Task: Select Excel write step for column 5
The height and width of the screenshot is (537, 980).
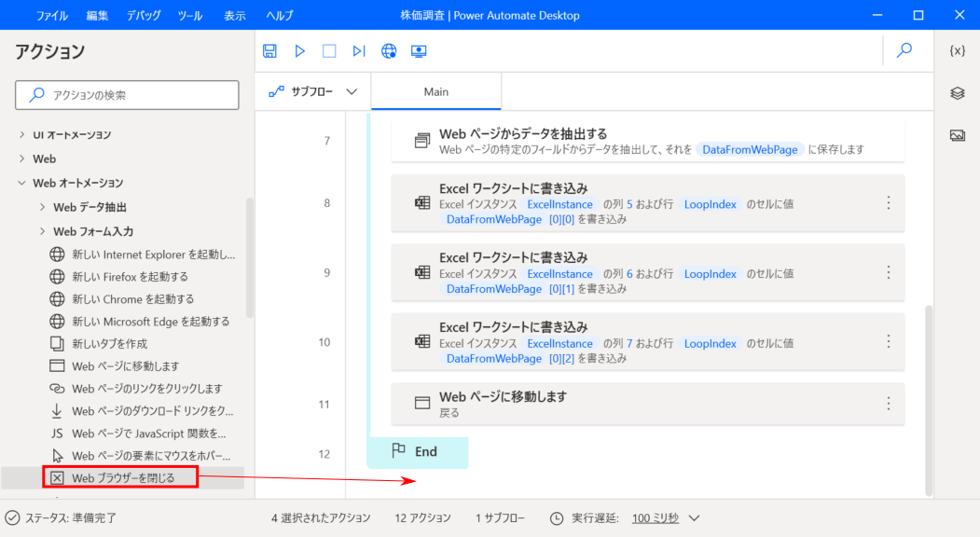Action: pyautogui.click(x=647, y=203)
